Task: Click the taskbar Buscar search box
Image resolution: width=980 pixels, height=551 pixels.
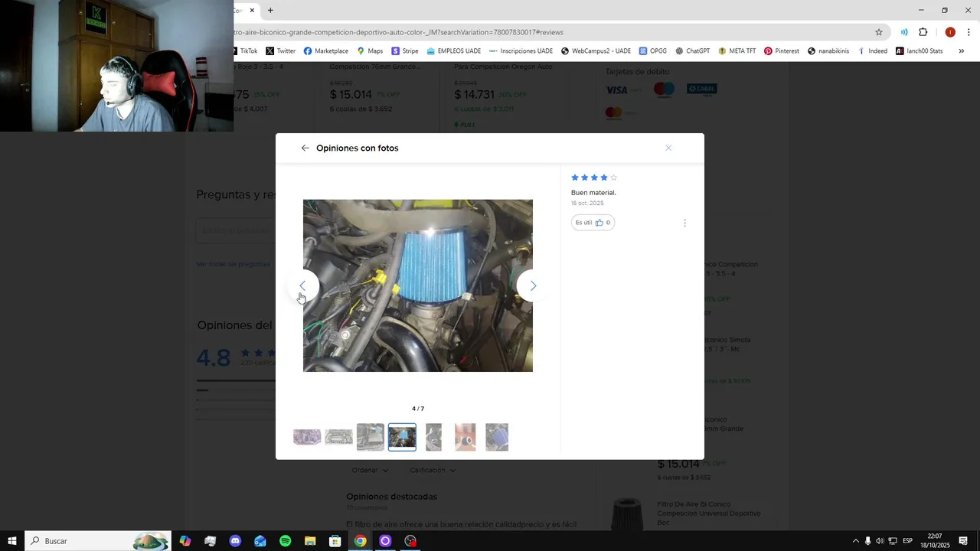Action: pyautogui.click(x=98, y=541)
